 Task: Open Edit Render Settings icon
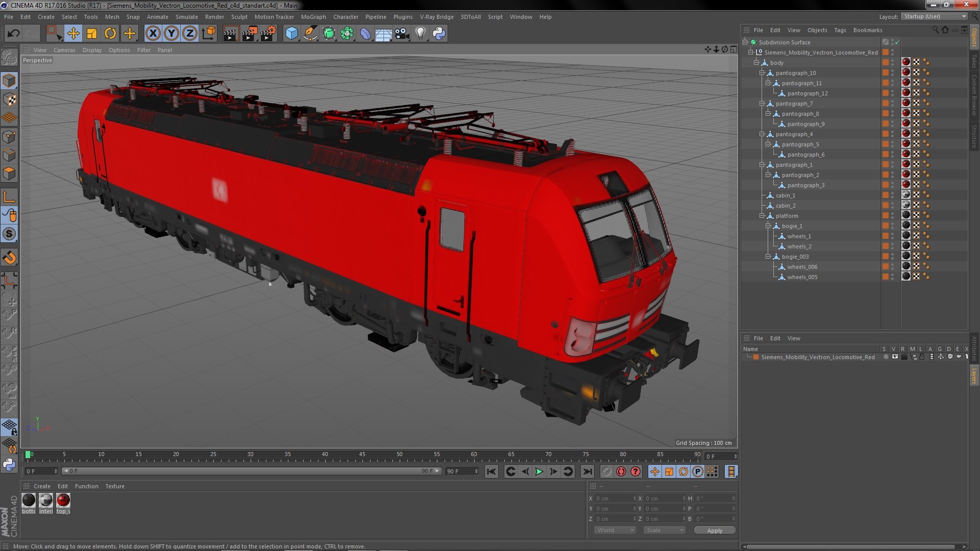[x=268, y=34]
